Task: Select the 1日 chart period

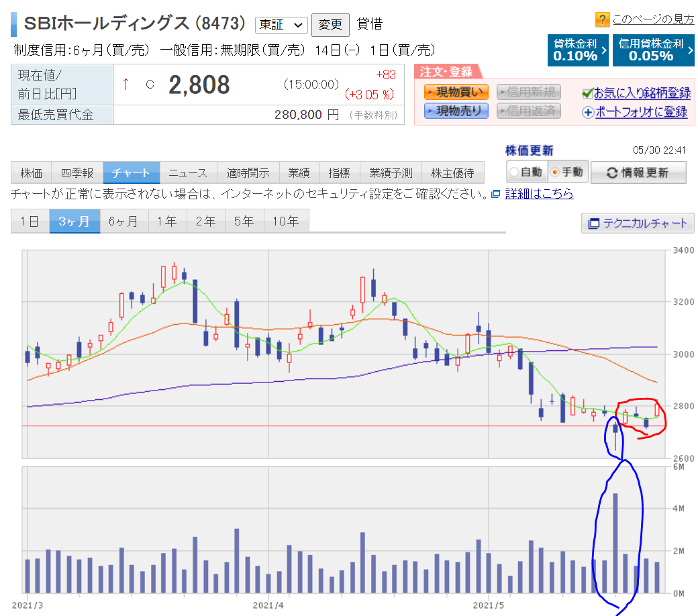Action: 30,221
